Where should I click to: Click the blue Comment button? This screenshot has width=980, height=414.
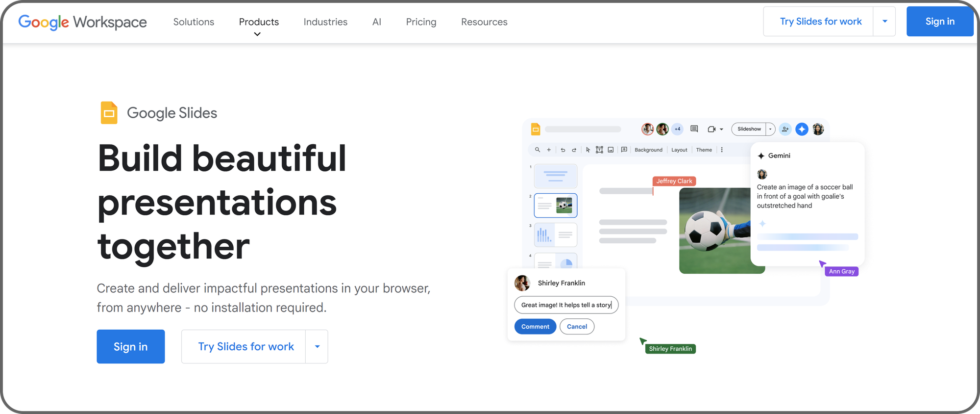[x=535, y=326]
